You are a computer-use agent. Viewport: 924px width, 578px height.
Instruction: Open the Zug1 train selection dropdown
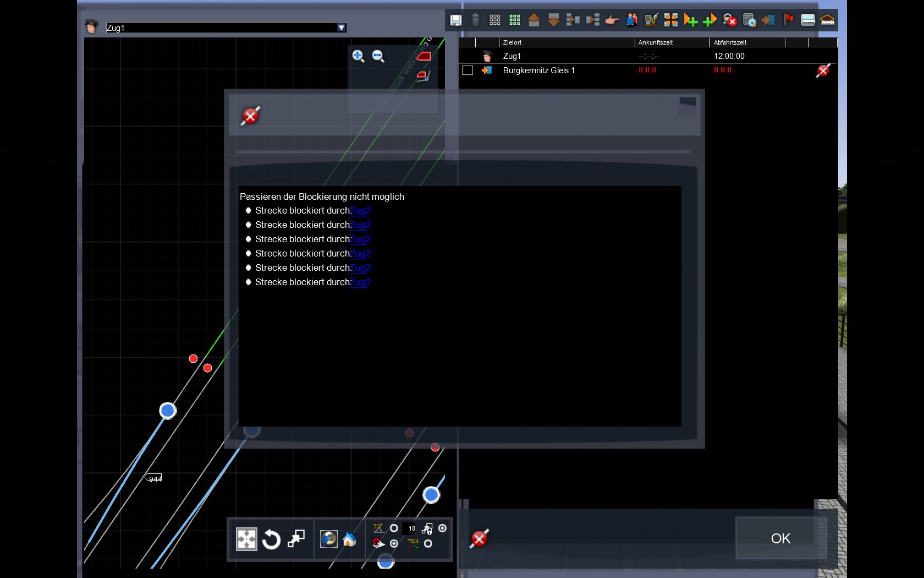click(x=342, y=28)
